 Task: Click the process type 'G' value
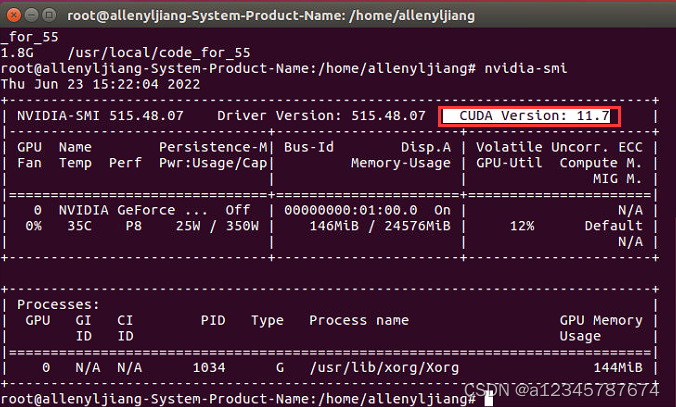click(x=280, y=368)
